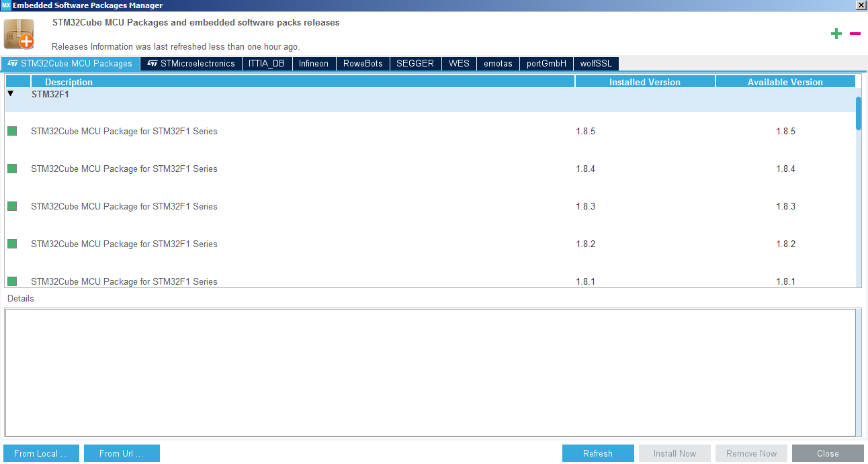Click the package box icon at top left

(19, 33)
